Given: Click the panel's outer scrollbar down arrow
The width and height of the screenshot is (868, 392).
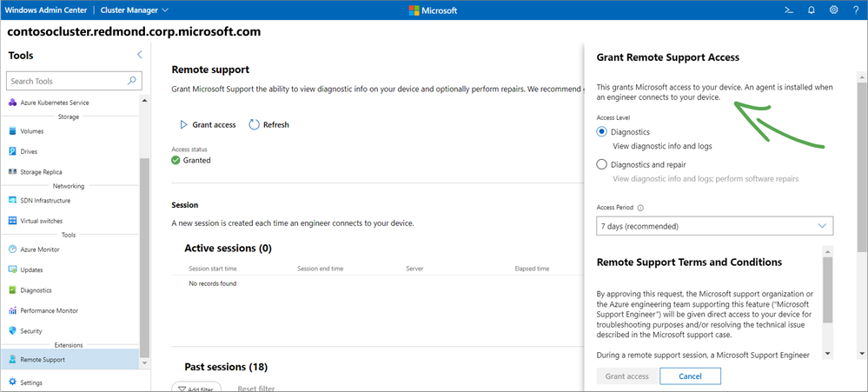Looking at the screenshot, I should click(x=863, y=353).
